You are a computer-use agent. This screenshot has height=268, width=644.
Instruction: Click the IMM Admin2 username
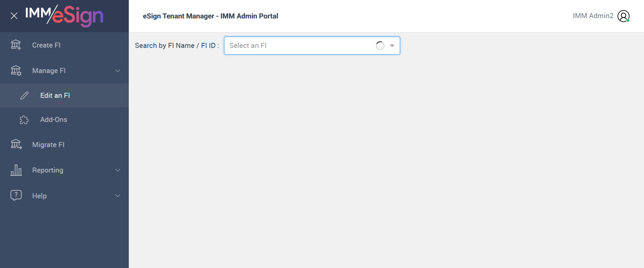(593, 16)
